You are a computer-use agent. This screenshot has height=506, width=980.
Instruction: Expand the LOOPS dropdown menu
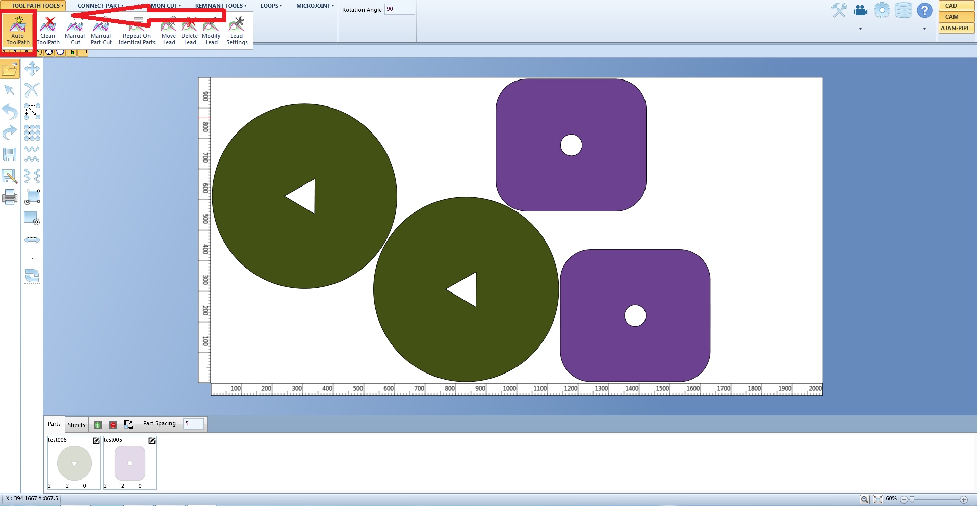(271, 6)
